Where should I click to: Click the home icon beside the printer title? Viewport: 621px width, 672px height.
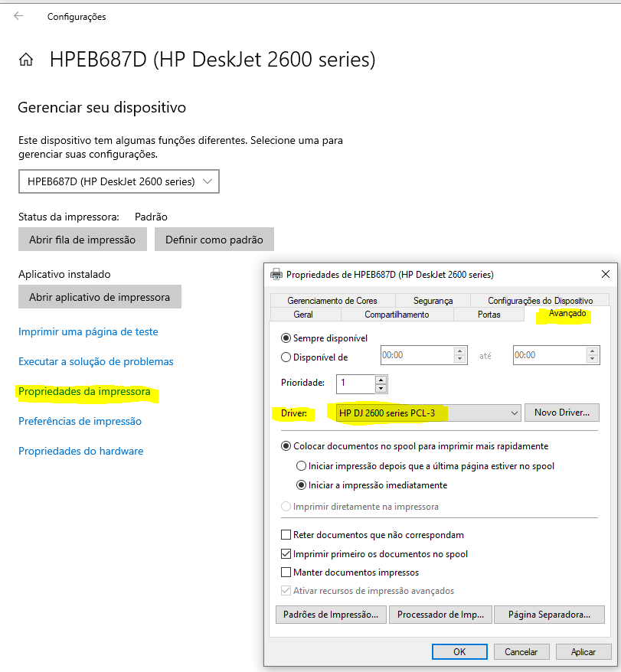[26, 60]
